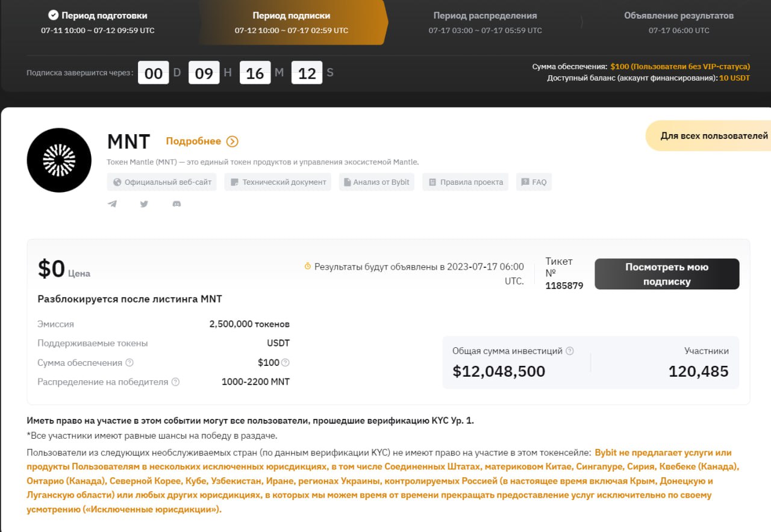Select the Период распределения stage
This screenshot has height=532, width=771.
pyautogui.click(x=485, y=22)
